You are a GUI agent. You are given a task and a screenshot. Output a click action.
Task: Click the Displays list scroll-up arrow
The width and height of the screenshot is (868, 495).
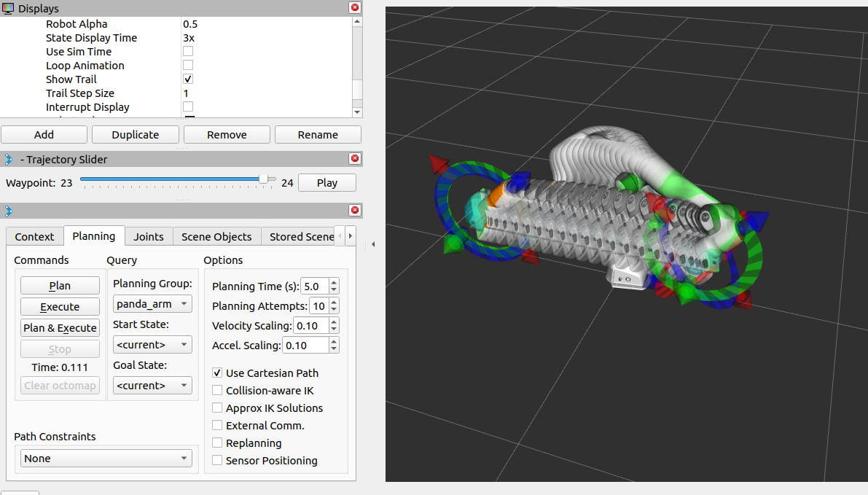click(x=357, y=22)
